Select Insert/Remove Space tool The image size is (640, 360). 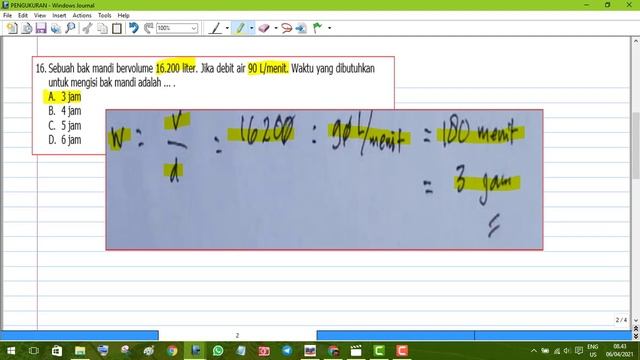click(x=301, y=28)
